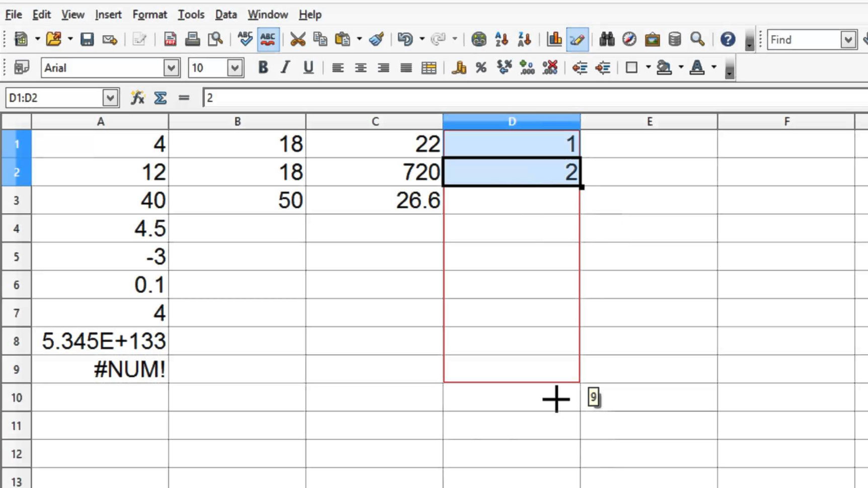Image resolution: width=868 pixels, height=488 pixels.
Task: Open the Arial font name dropdown
Action: point(172,67)
